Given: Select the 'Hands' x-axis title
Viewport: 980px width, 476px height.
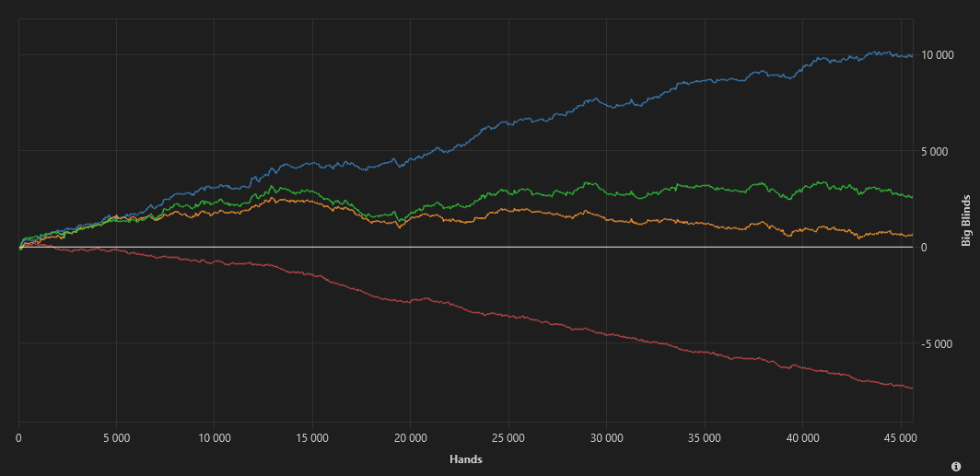Looking at the screenshot, I should tap(466, 459).
